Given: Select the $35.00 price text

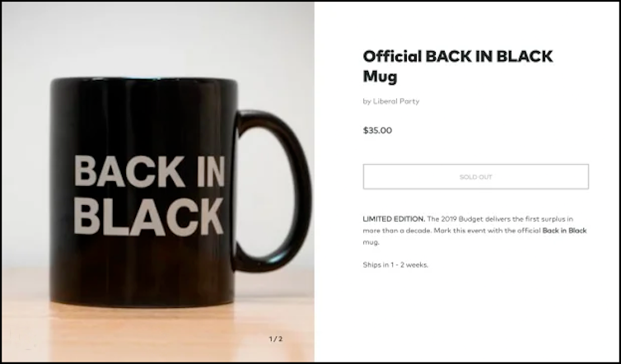Looking at the screenshot, I should pos(377,130).
